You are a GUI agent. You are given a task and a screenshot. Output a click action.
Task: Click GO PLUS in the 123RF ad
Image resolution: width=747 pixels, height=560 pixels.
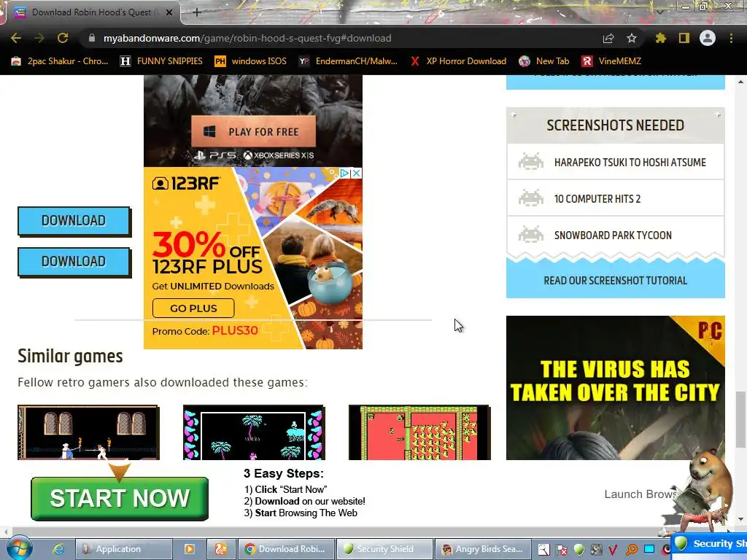coord(193,308)
